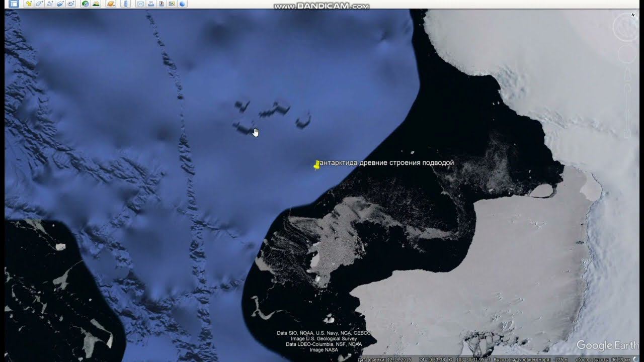Click the blue globe icon in toolbar
This screenshot has width=644, height=362.
[183, 4]
